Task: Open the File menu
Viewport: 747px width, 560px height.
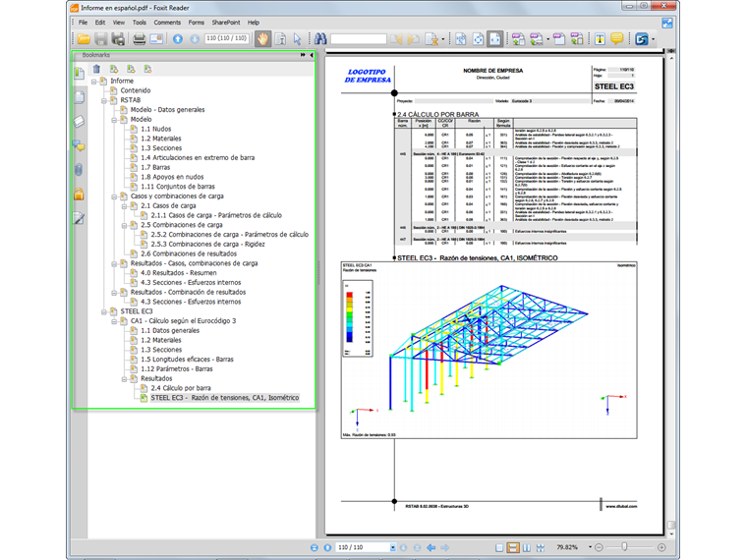Action: pos(83,23)
